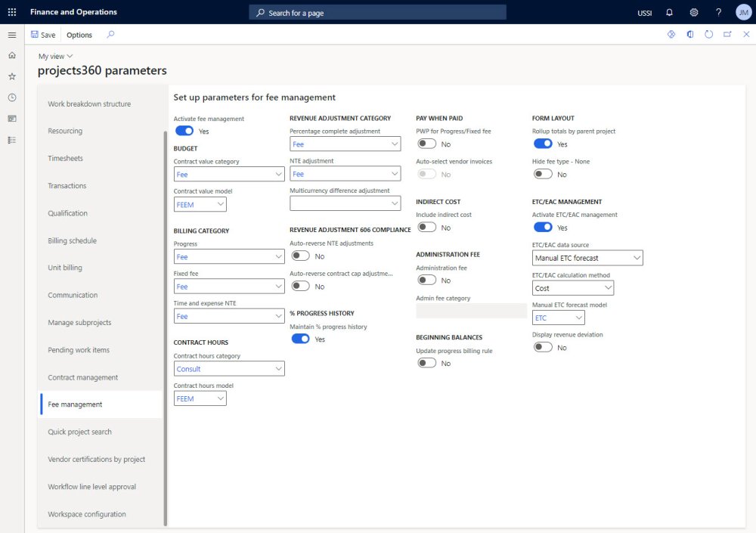Refresh the page
Viewport: 756px width, 533px height.
click(709, 34)
